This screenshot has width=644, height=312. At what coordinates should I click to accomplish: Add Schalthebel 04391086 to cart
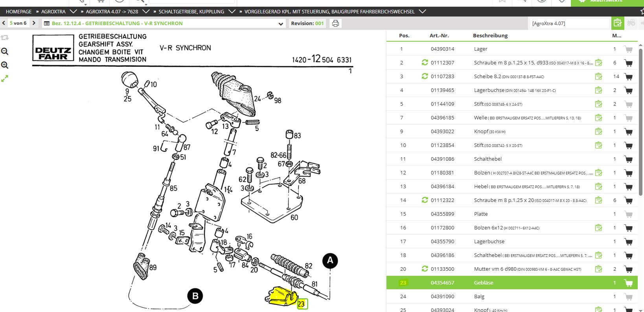coord(628,159)
